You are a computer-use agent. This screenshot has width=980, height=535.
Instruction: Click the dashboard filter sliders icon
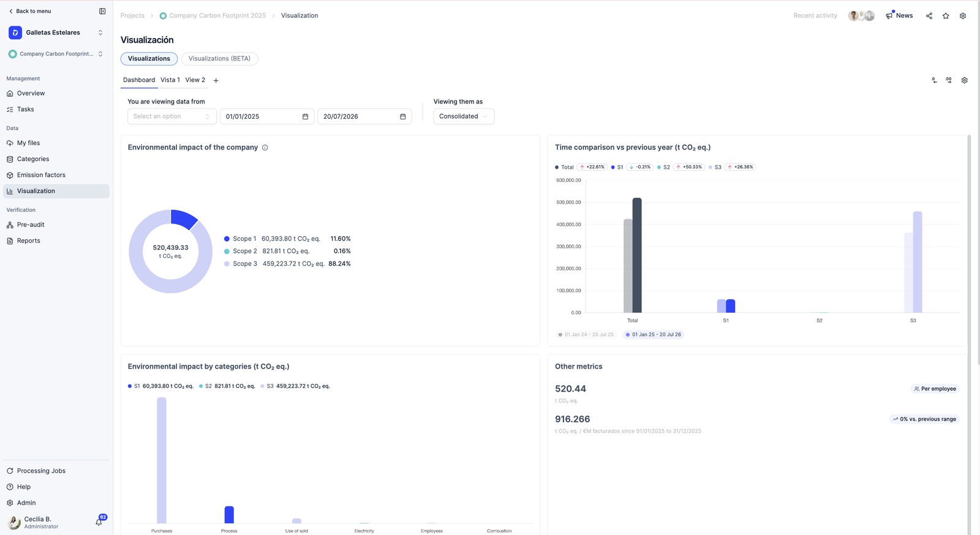click(949, 80)
